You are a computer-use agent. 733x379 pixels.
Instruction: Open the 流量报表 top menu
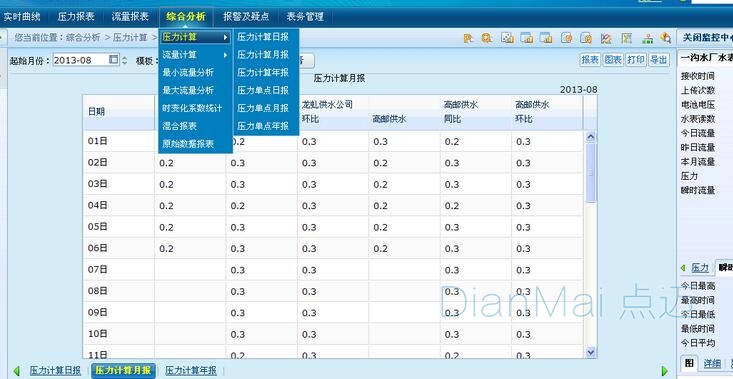click(x=130, y=17)
